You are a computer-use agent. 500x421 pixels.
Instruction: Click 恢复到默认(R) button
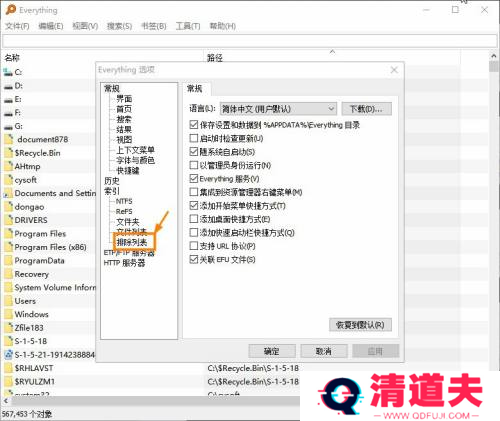(360, 325)
